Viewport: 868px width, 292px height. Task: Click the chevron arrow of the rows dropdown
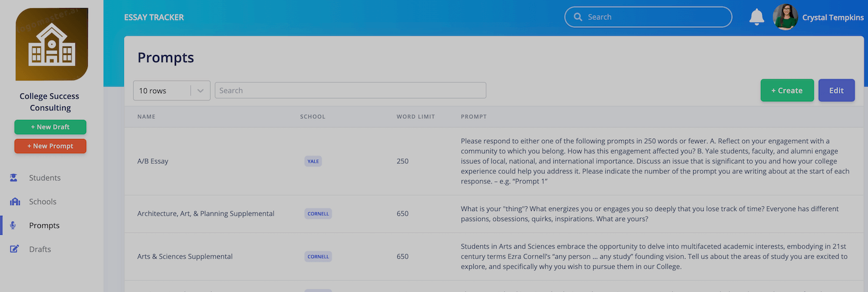tap(201, 91)
